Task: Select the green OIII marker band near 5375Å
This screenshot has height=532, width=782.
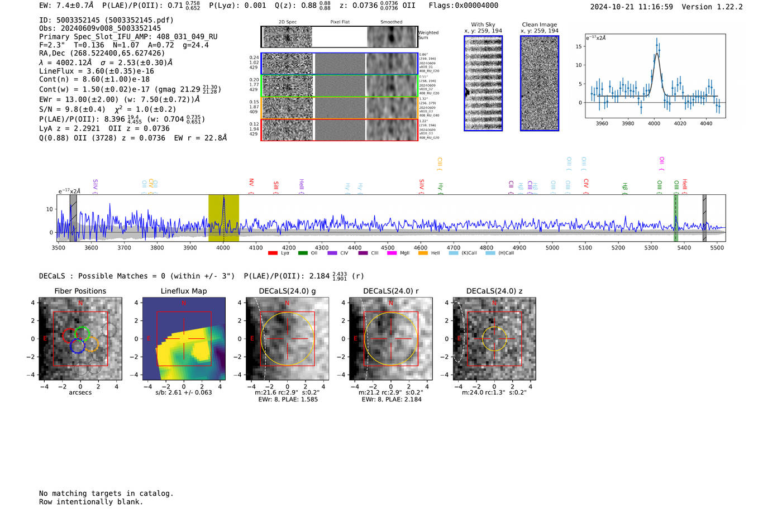Action: point(675,218)
